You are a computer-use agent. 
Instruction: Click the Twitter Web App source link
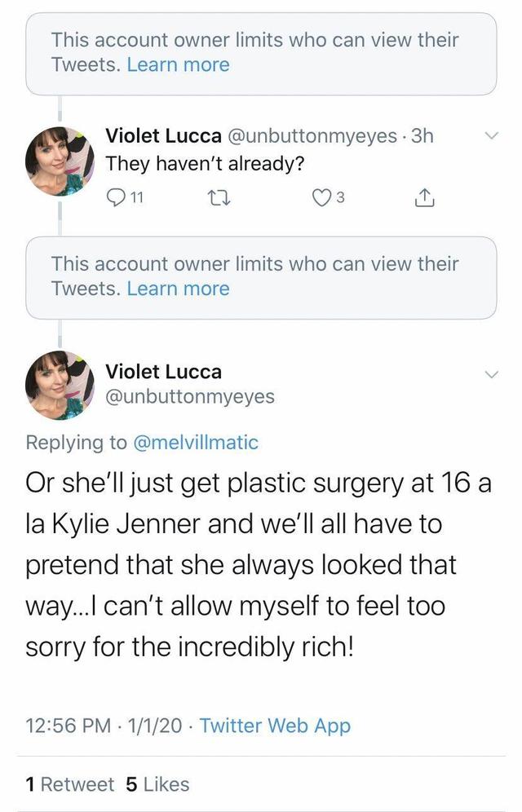tap(275, 725)
